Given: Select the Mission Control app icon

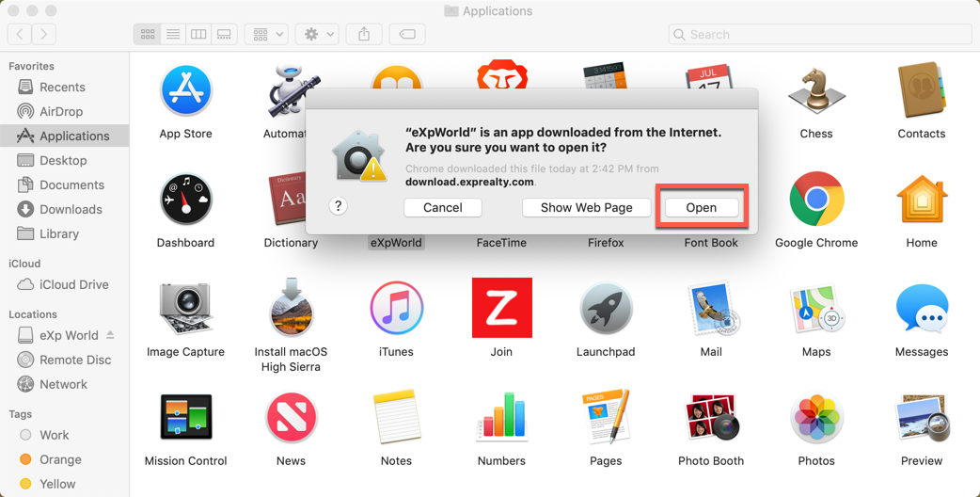Looking at the screenshot, I should pos(185,417).
